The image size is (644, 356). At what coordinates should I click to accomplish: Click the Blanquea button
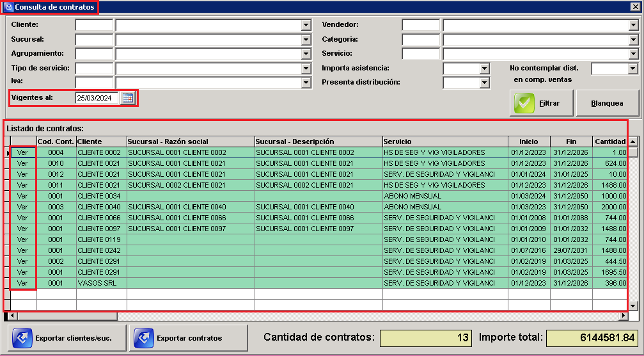pos(607,103)
